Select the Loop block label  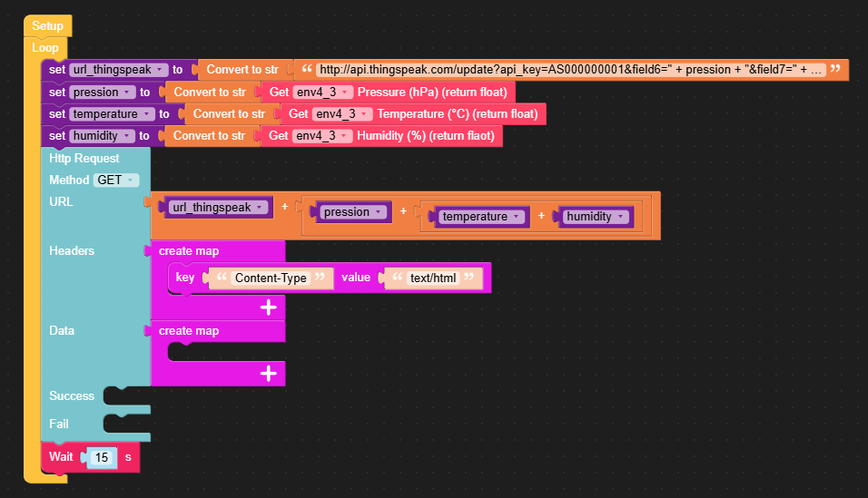coord(45,47)
